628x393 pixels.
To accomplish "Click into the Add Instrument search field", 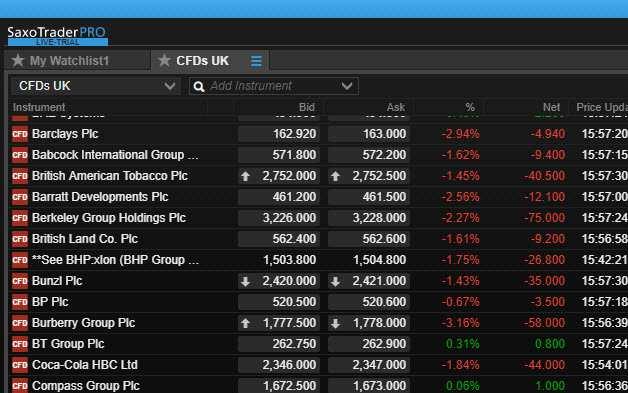I will [x=274, y=86].
